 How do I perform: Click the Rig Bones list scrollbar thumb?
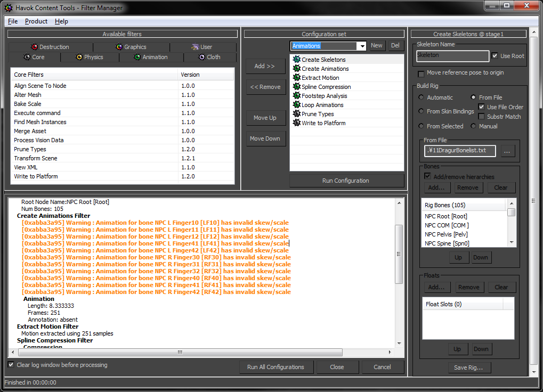pyautogui.click(x=512, y=212)
